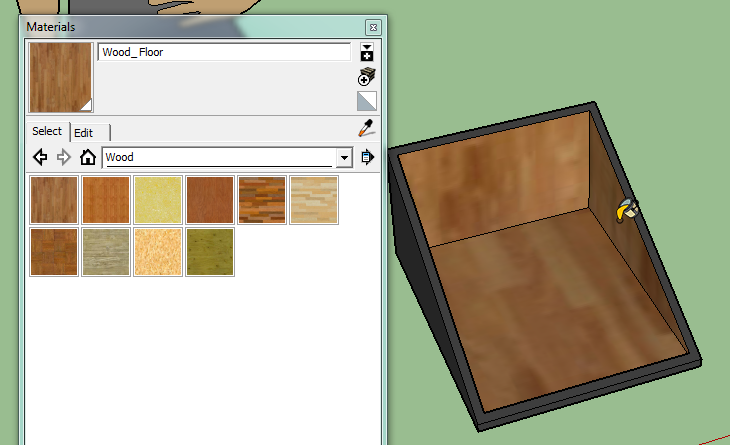
Task: Click the forward arrow navigation icon
Action: pos(64,157)
